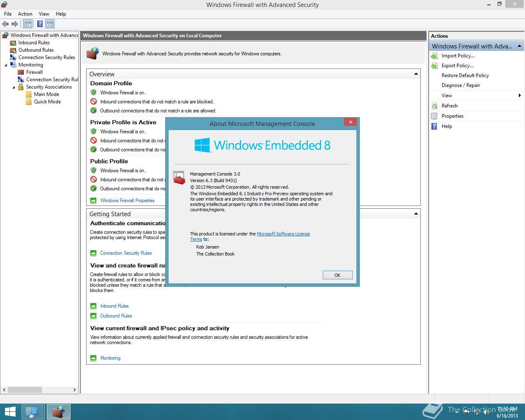
Task: Collapse the Security Associations tree node
Action: 14,87
